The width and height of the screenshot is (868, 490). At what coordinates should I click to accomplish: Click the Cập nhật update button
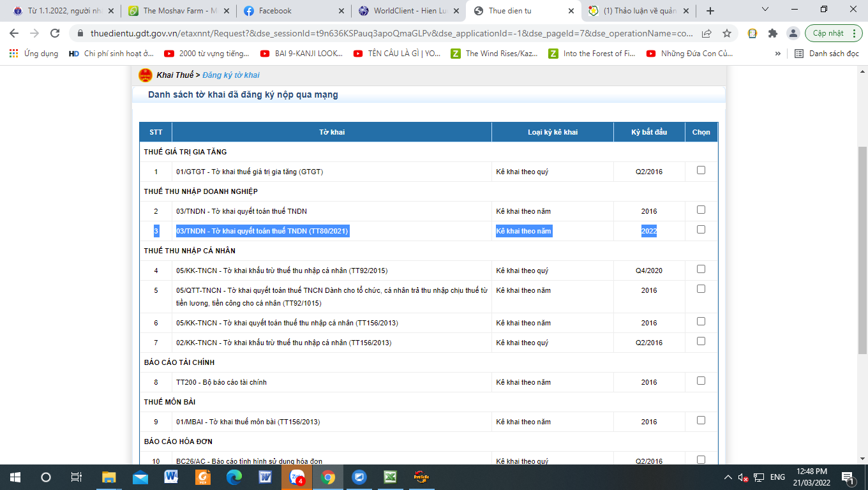coord(828,33)
